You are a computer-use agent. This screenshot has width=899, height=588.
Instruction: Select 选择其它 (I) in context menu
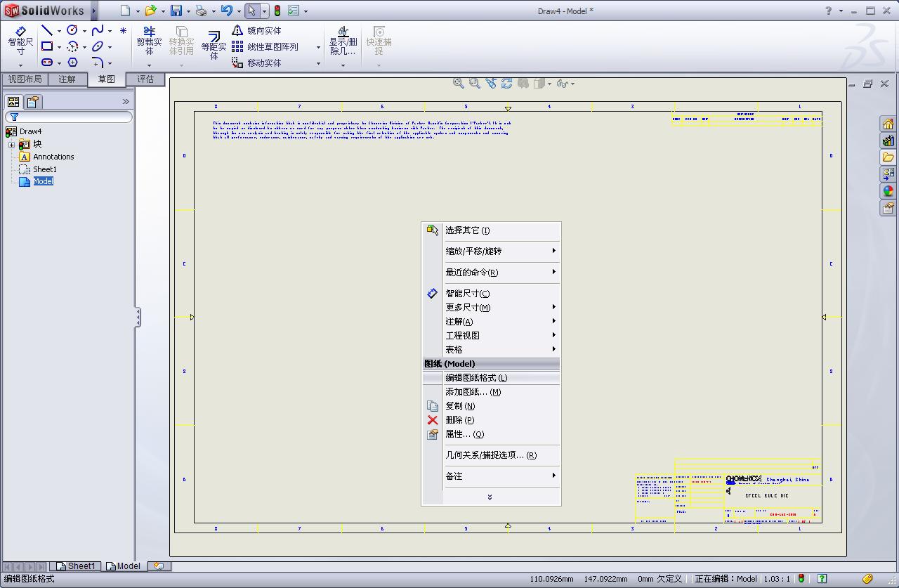(491, 230)
